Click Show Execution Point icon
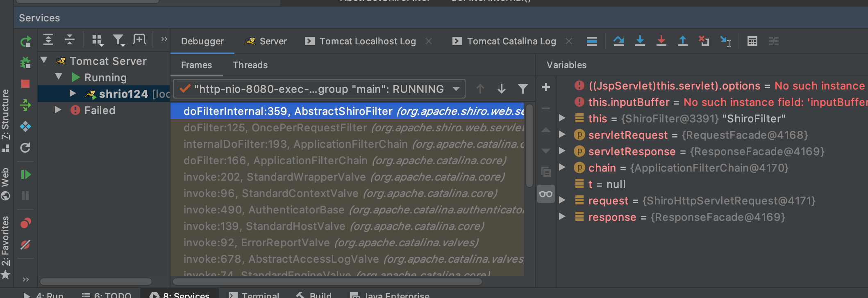Viewport: 868px width, 298px height. pos(592,41)
